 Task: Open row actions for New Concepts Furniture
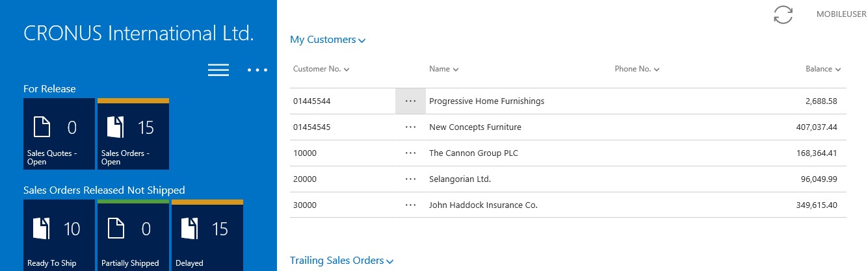pyautogui.click(x=410, y=127)
